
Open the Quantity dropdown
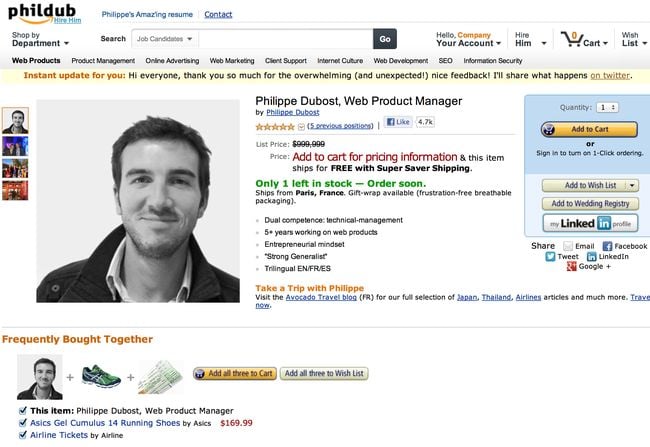(608, 107)
